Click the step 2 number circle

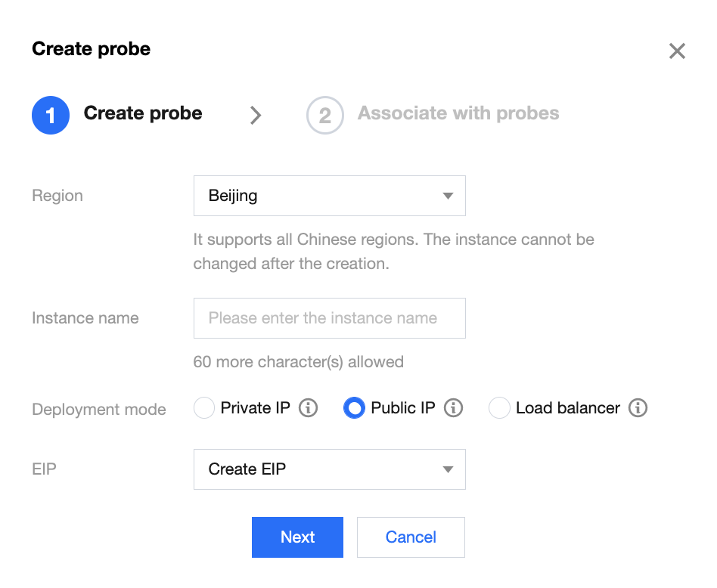(x=324, y=115)
